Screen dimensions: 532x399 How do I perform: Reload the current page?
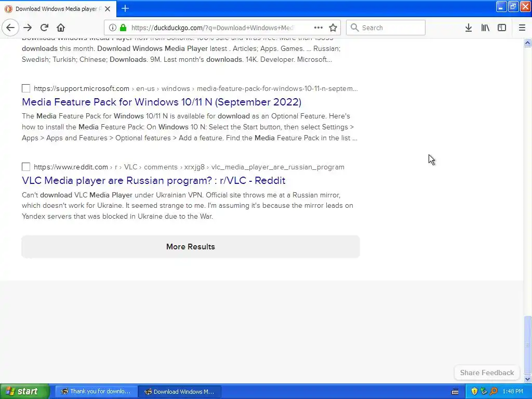click(x=45, y=28)
